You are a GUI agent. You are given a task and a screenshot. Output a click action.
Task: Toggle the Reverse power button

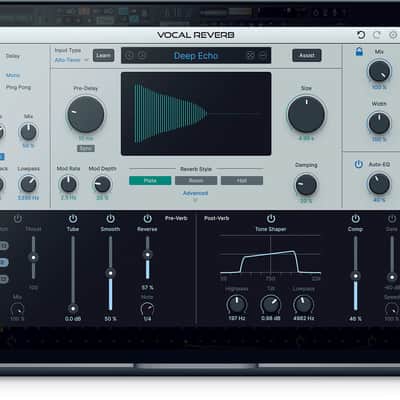[147, 219]
